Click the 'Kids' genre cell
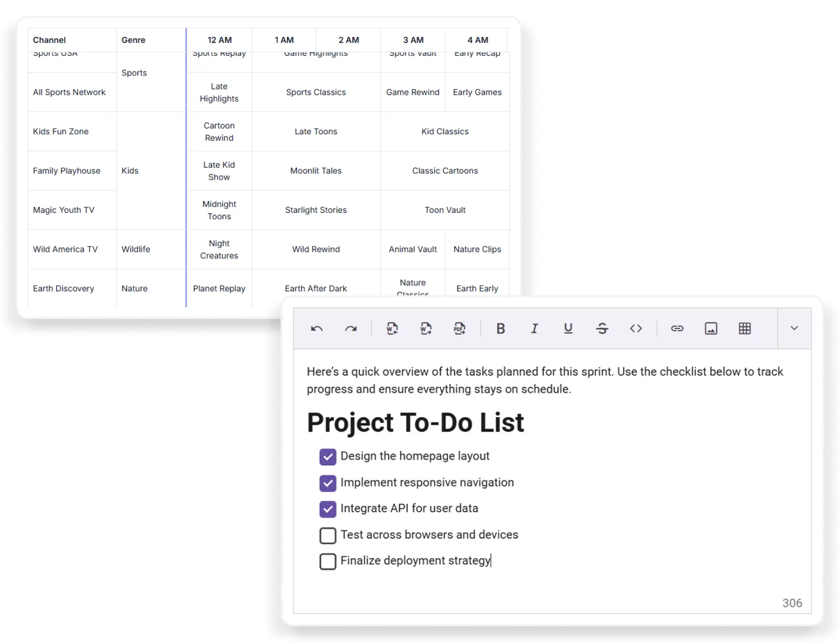Screen dimensions: 840x642 pyautogui.click(x=151, y=171)
